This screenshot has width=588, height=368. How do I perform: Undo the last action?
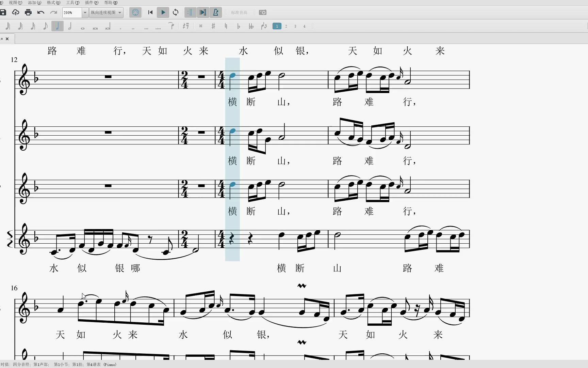click(x=41, y=13)
